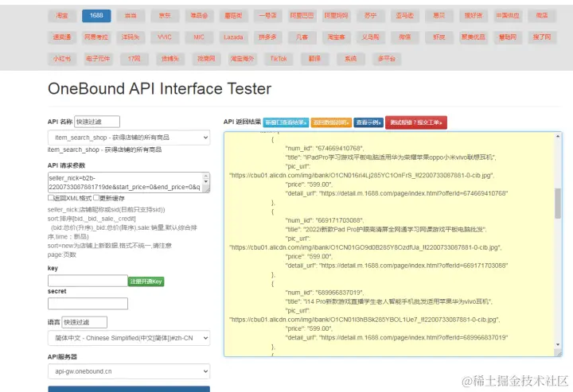Viewport: 573px width, 392px height.
Task: Click the API results vertical scrollbar thumb
Action: 558,204
